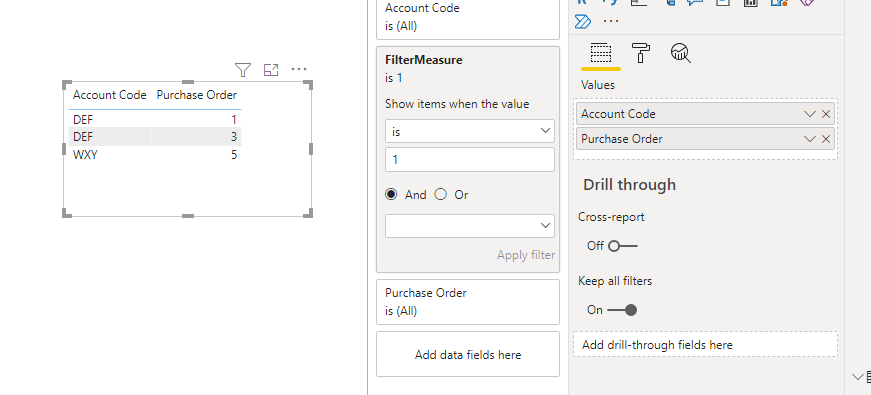Click the Values section label

click(x=598, y=85)
